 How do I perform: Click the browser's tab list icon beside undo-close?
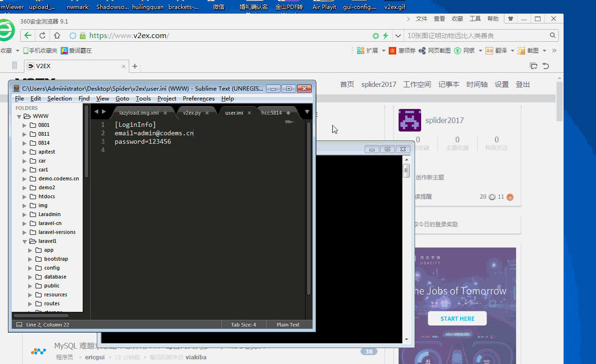pyautogui.click(x=533, y=66)
